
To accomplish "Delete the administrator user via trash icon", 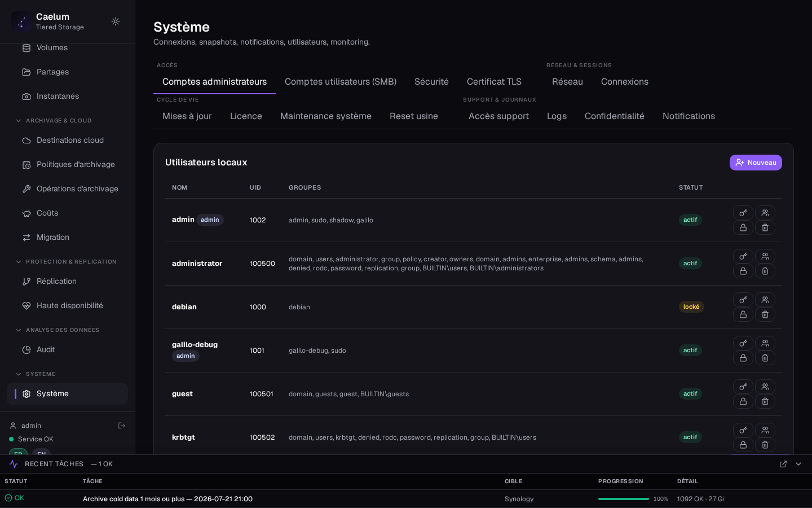I will [x=765, y=271].
